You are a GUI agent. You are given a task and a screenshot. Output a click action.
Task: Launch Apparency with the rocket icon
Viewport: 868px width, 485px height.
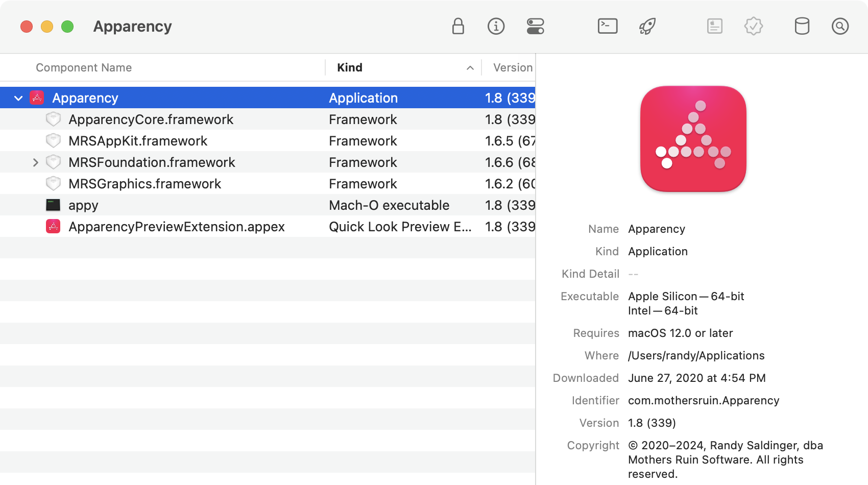point(647,27)
